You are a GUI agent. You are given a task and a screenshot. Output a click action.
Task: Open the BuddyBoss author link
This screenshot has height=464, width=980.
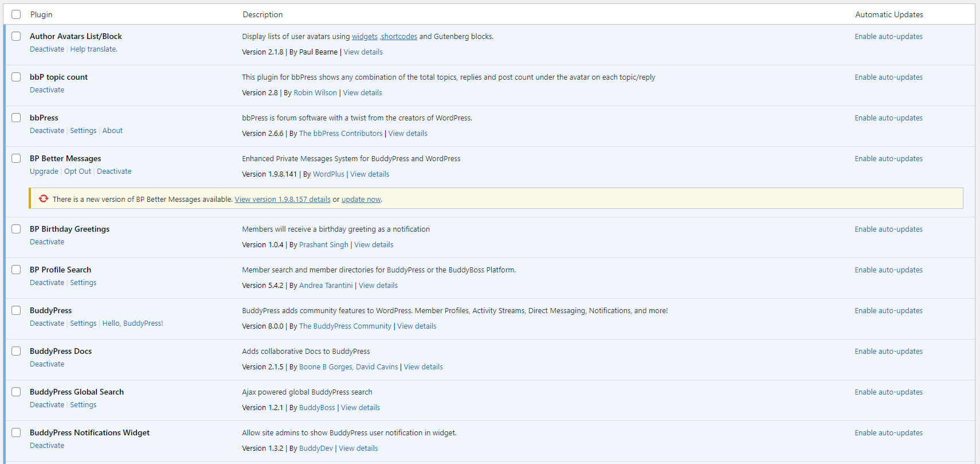tap(317, 408)
